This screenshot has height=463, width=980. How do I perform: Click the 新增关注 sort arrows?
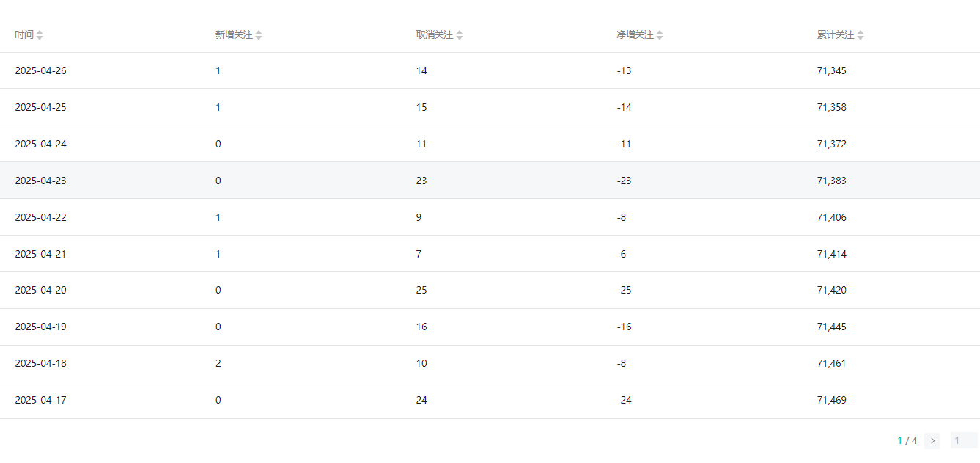click(259, 35)
